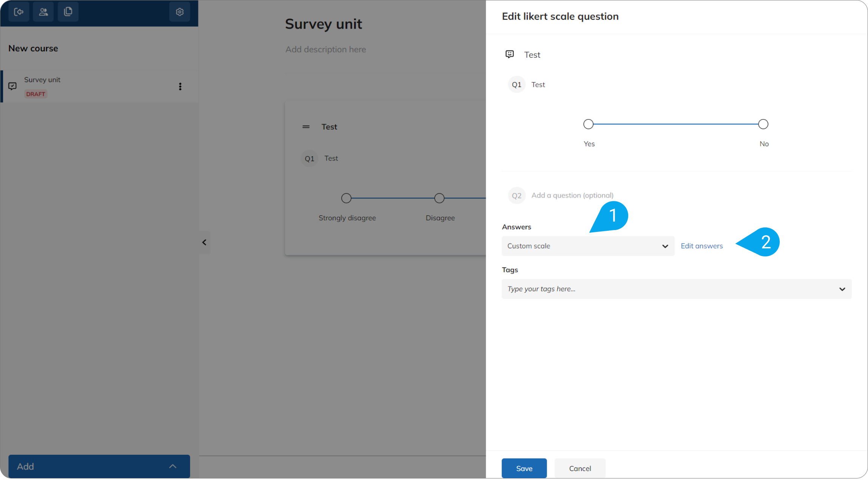Open the Tags dropdown arrow

click(x=842, y=289)
